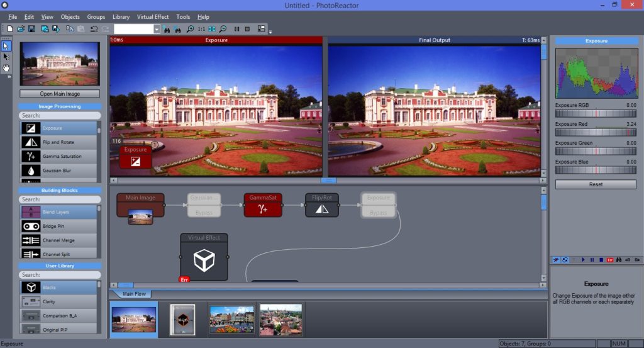Image resolution: width=644 pixels, height=348 pixels.
Task: Select the colorful town square thumbnail
Action: [x=231, y=319]
